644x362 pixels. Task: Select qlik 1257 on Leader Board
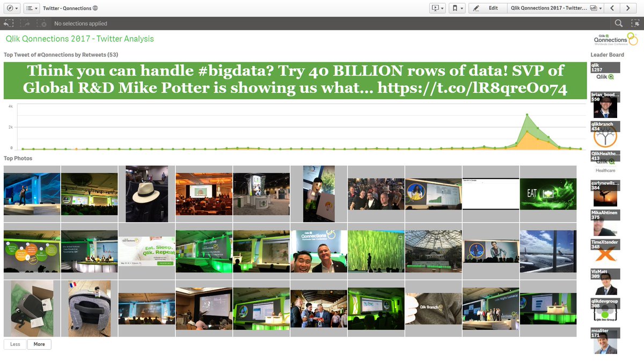pos(605,72)
